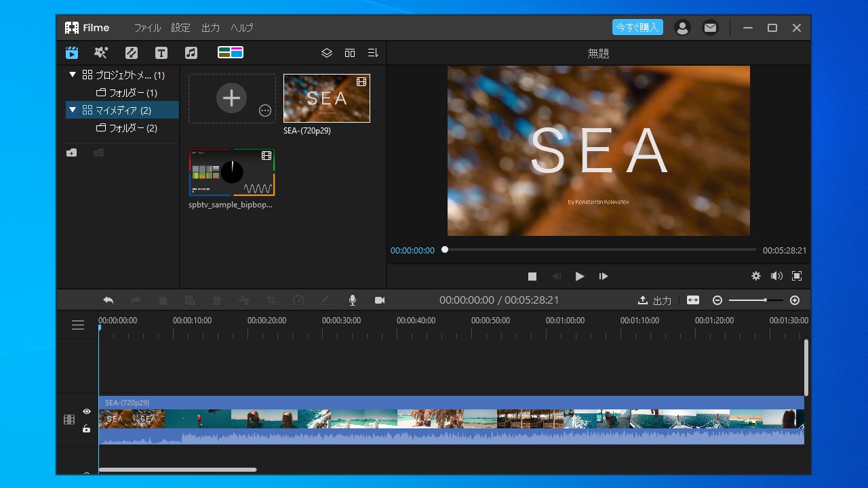This screenshot has height=488, width=868.
Task: Open the Text titles panel
Action: [x=161, y=53]
